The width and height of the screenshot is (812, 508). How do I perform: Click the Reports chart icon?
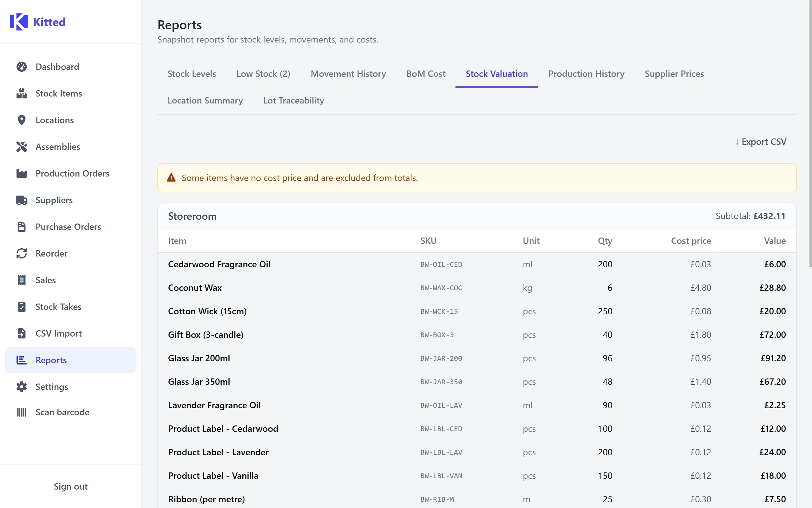pyautogui.click(x=22, y=360)
